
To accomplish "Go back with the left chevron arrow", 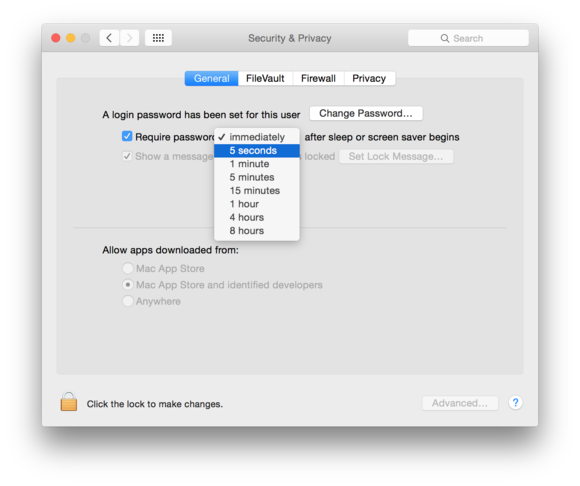I will coord(109,38).
